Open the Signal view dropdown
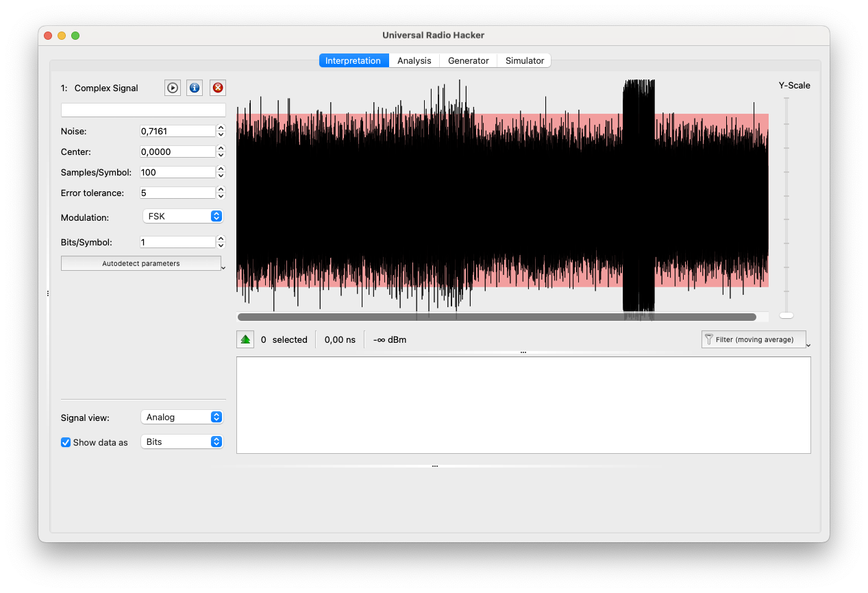 pos(182,417)
